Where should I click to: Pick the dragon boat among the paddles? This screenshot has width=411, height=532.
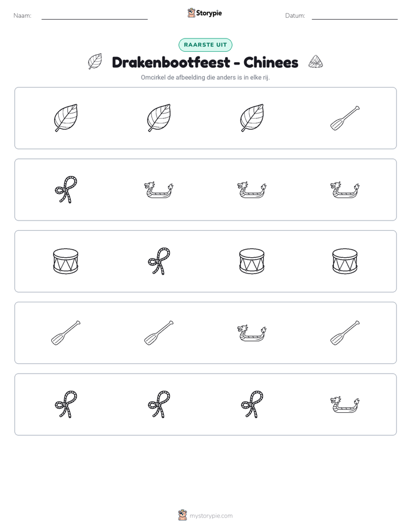coord(252,333)
